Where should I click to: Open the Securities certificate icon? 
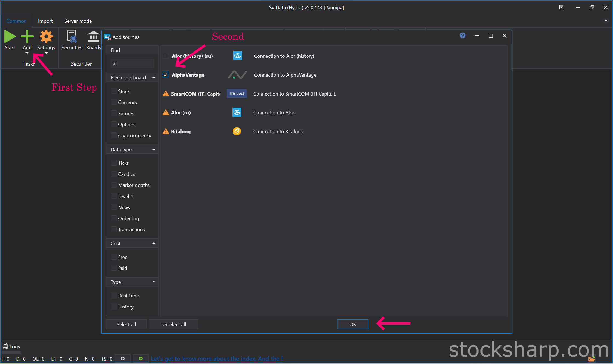click(72, 37)
